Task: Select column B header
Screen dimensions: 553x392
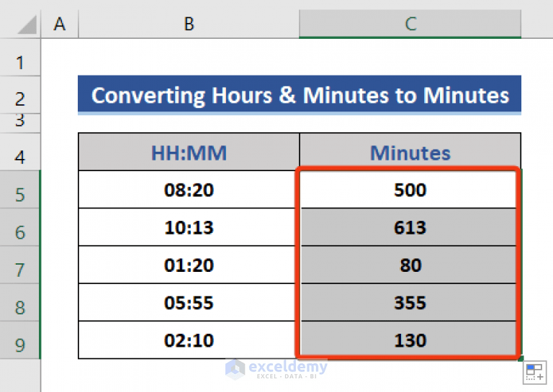Action: [x=189, y=24]
